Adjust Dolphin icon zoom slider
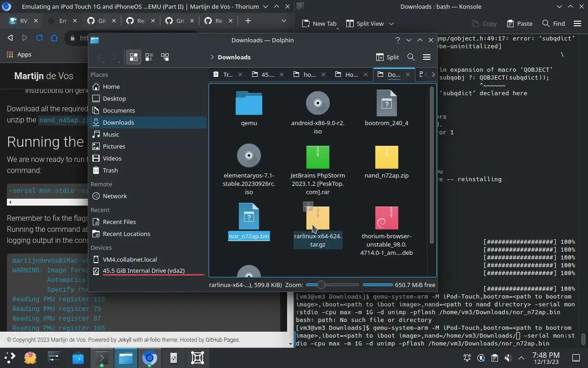The image size is (588, 368). pyautogui.click(x=333, y=285)
